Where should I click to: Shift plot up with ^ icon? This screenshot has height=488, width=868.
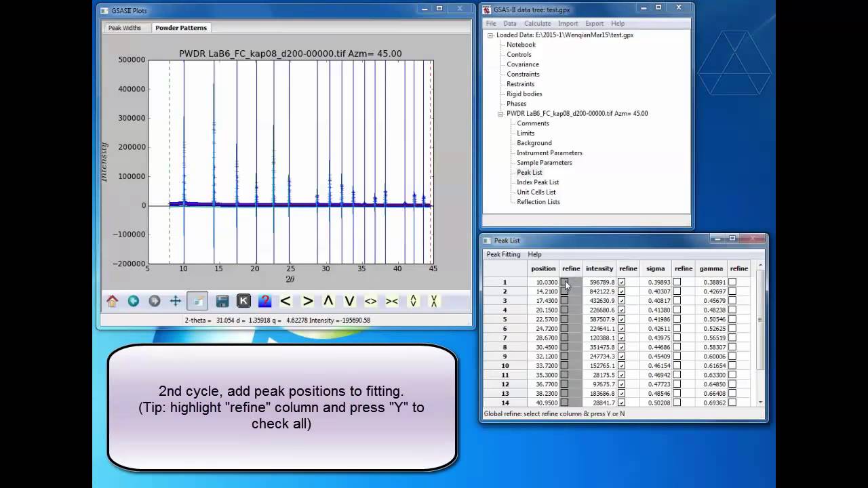coord(328,301)
